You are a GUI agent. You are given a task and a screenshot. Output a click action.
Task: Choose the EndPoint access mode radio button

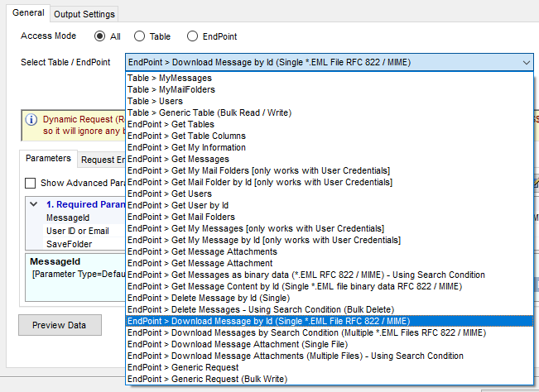tap(192, 36)
